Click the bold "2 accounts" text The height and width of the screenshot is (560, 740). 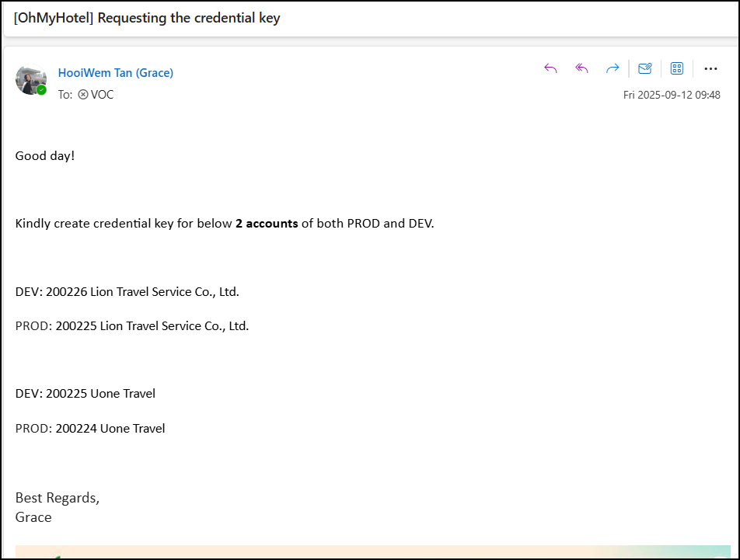tap(267, 224)
